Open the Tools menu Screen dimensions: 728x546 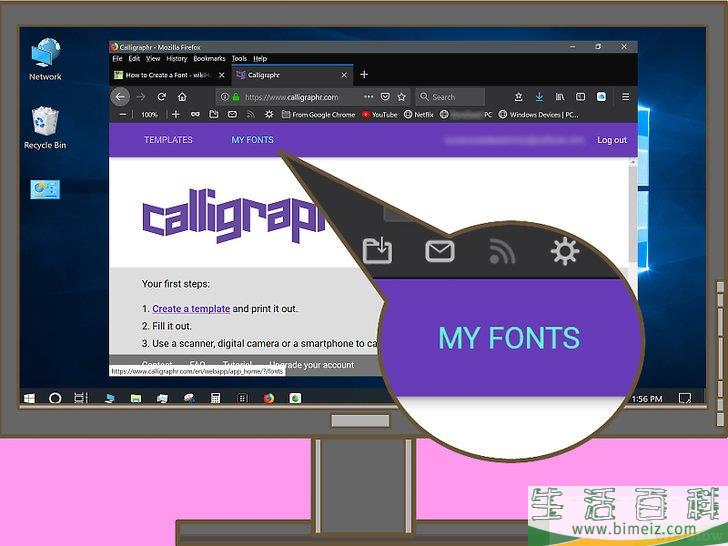tap(239, 58)
